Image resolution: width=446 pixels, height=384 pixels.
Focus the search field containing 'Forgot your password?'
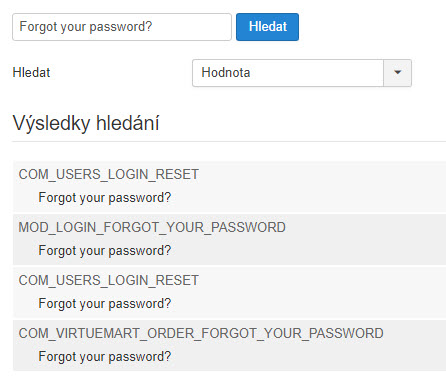[x=122, y=27]
